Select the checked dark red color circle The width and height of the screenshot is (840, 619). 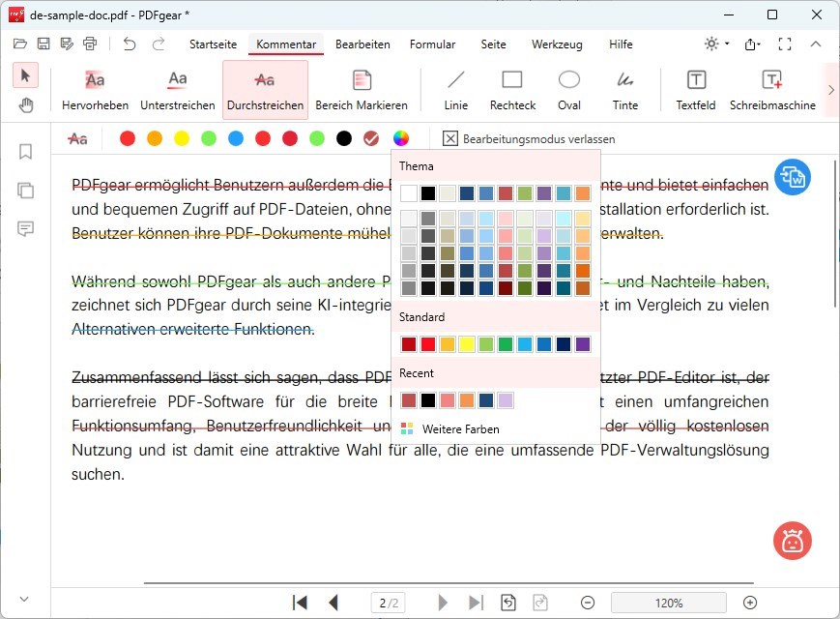tap(371, 138)
